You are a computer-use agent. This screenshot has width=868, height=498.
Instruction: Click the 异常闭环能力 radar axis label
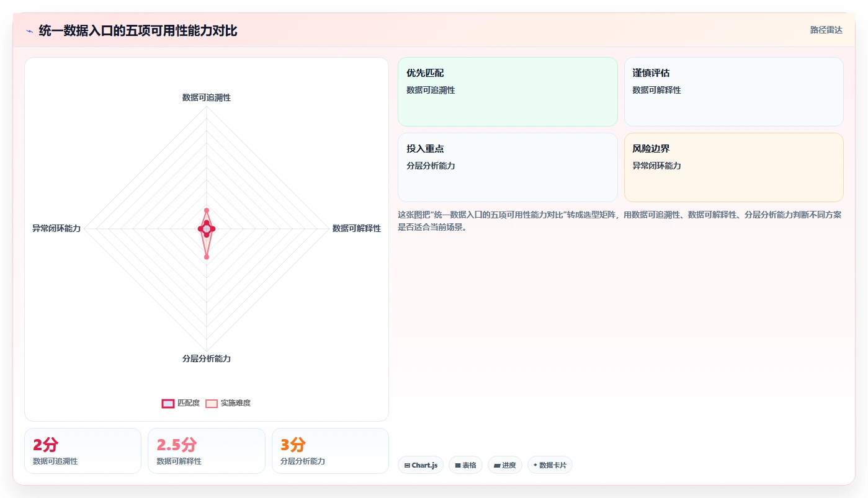[x=56, y=228]
